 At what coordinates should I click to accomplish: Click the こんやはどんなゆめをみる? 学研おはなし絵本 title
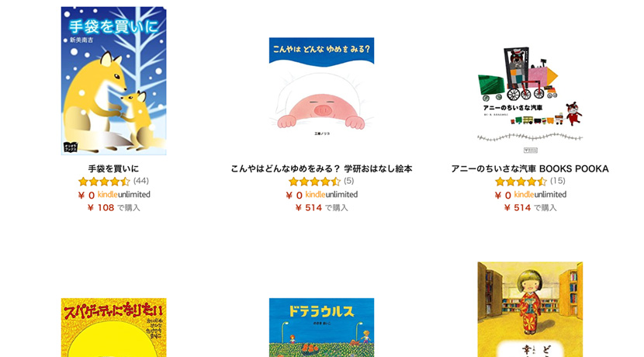click(x=321, y=168)
